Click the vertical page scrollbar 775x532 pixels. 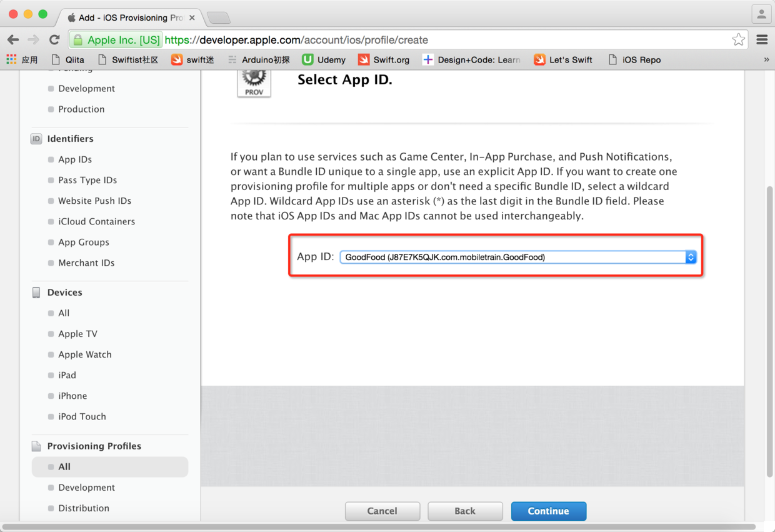(x=769, y=331)
